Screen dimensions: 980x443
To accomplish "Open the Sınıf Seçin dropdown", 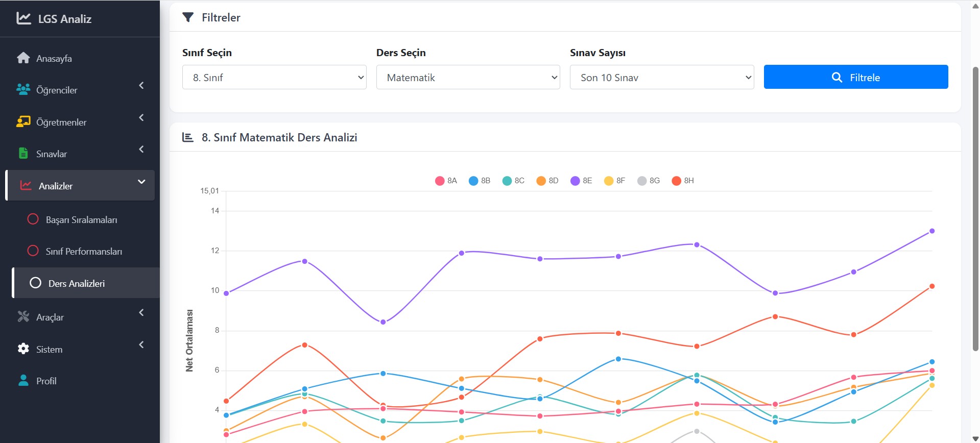I will coord(274,78).
